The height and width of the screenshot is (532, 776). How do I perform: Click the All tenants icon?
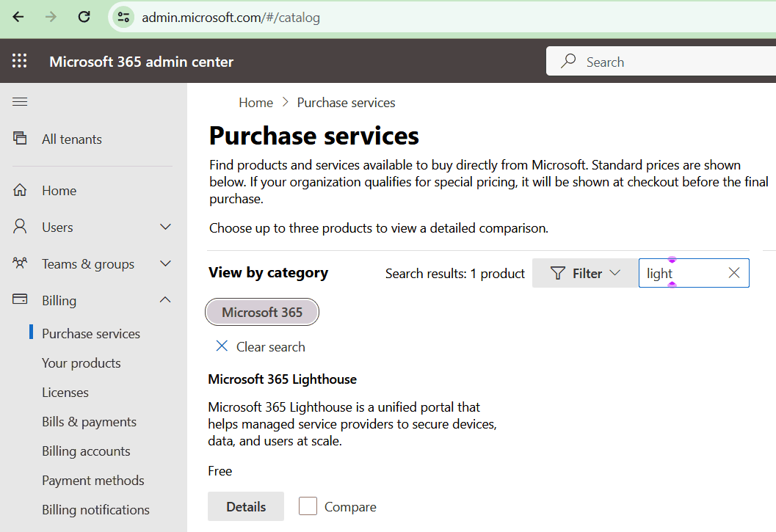click(x=20, y=138)
